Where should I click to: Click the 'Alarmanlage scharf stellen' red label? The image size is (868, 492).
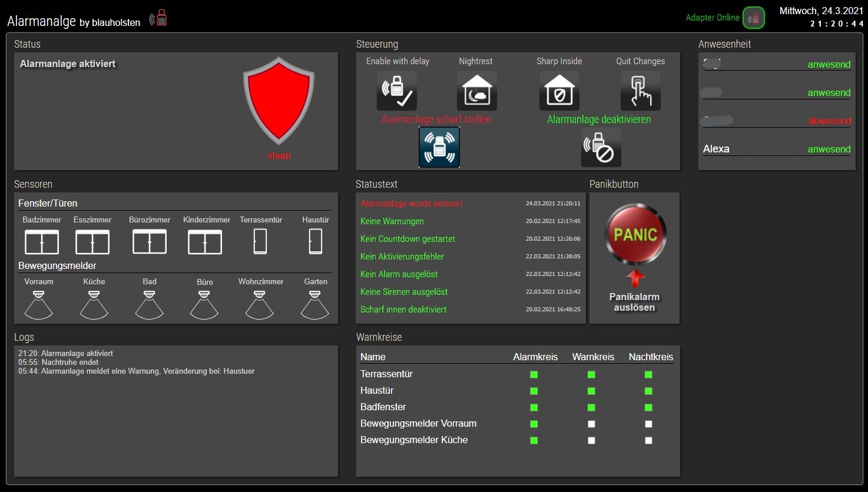pyautogui.click(x=436, y=119)
